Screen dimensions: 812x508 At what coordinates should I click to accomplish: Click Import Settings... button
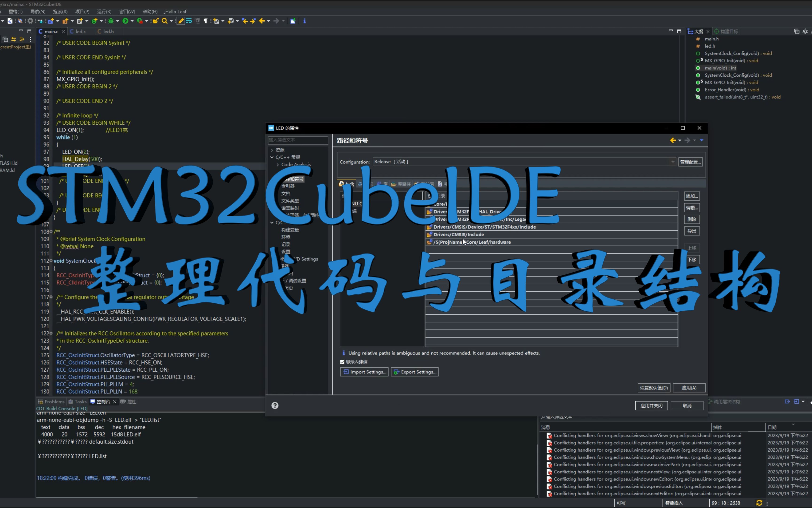[364, 372]
